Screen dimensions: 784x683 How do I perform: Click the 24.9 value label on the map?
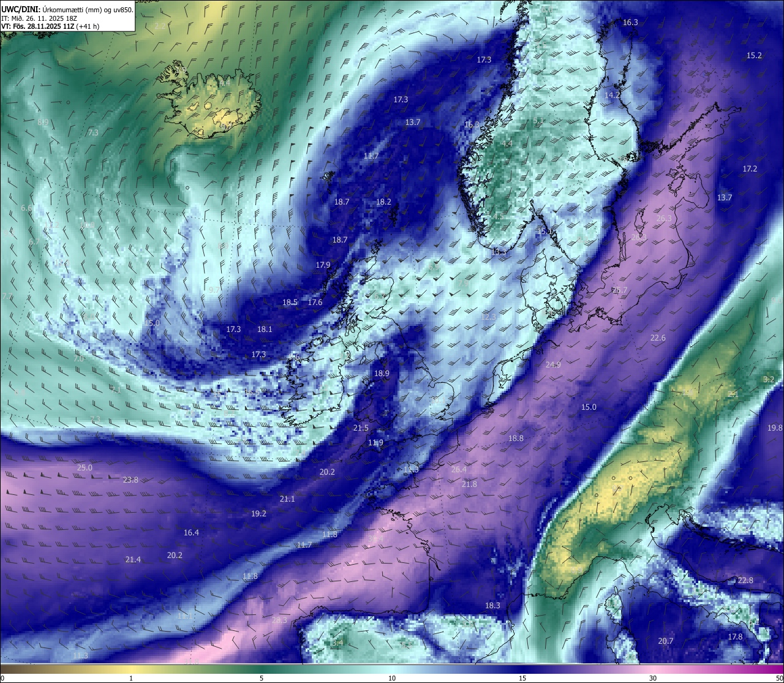(553, 364)
